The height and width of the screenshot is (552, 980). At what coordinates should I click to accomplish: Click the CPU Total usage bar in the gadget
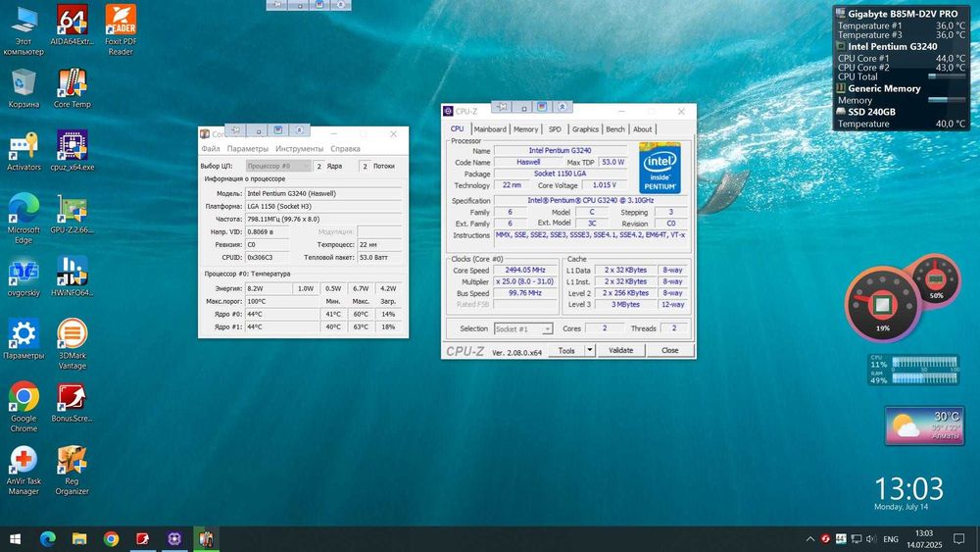point(947,76)
